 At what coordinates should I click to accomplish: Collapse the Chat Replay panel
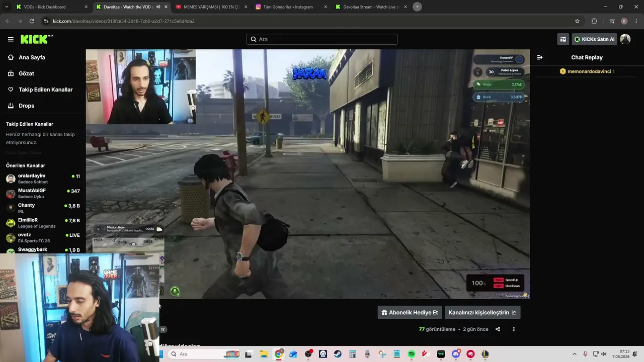540,57
